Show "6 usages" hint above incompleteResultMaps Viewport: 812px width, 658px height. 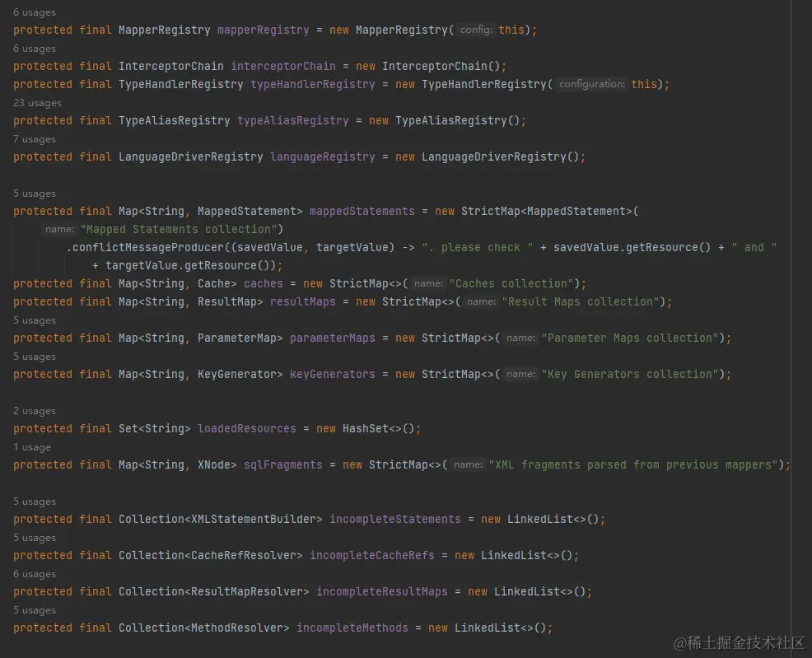35,574
